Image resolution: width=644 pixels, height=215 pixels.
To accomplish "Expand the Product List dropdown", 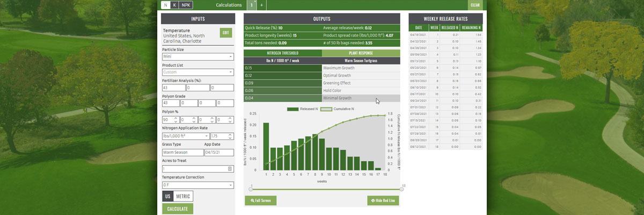I will 198,72.
